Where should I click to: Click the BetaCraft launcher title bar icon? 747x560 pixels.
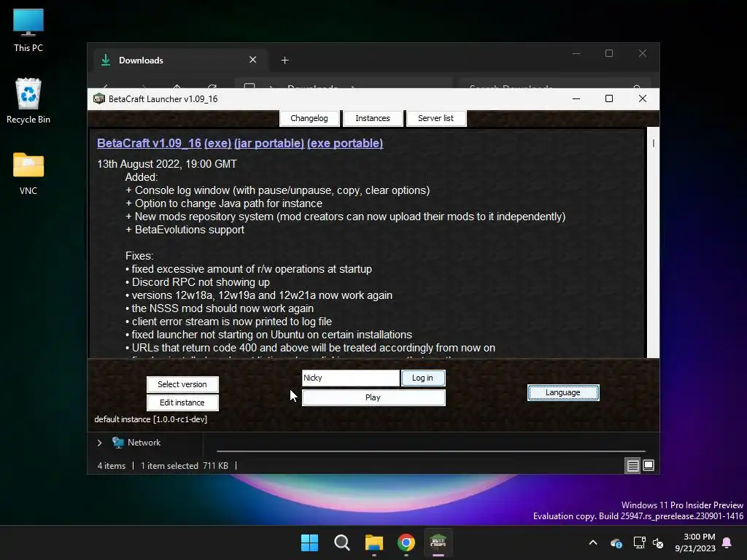point(99,98)
